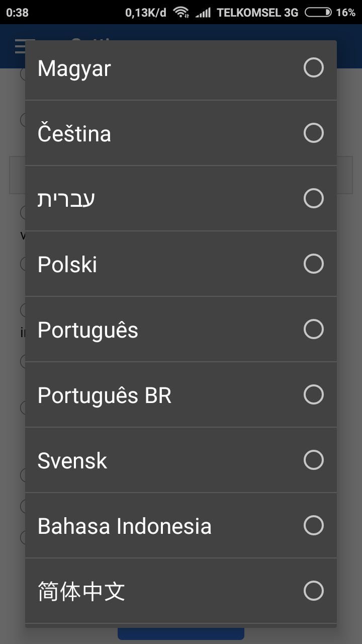The image size is (362, 644).
Task: Tap the Português BR language label
Action: [x=105, y=396]
